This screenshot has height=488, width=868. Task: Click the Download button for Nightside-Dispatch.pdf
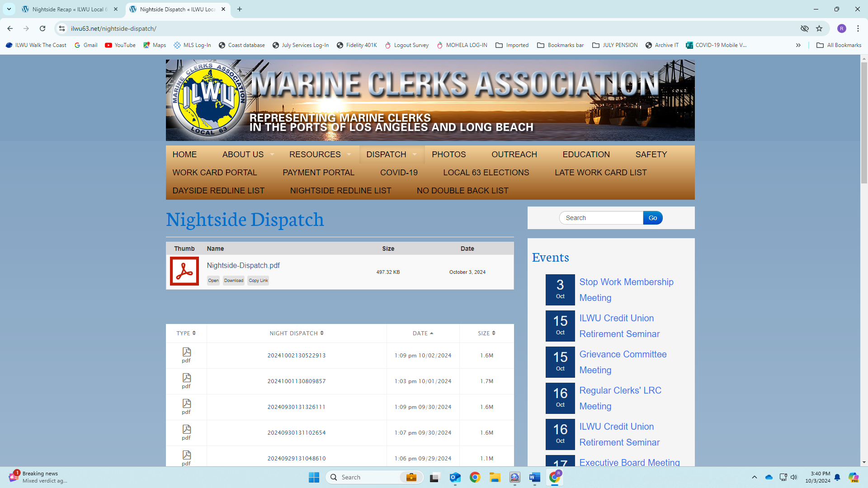[x=234, y=281]
